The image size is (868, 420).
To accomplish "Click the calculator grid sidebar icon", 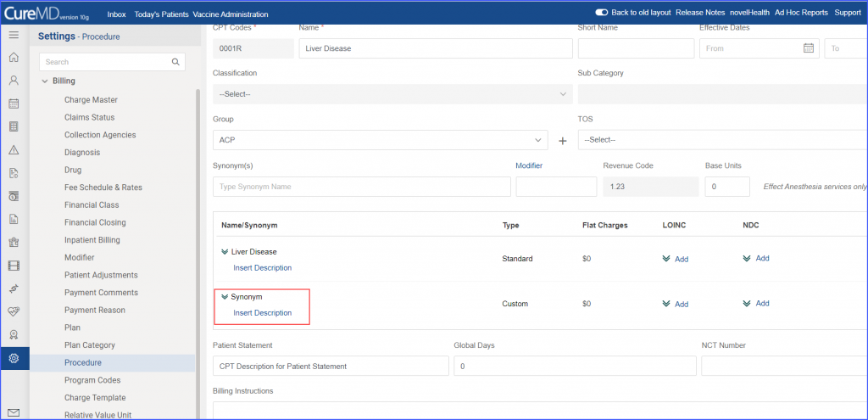I will point(14,127).
